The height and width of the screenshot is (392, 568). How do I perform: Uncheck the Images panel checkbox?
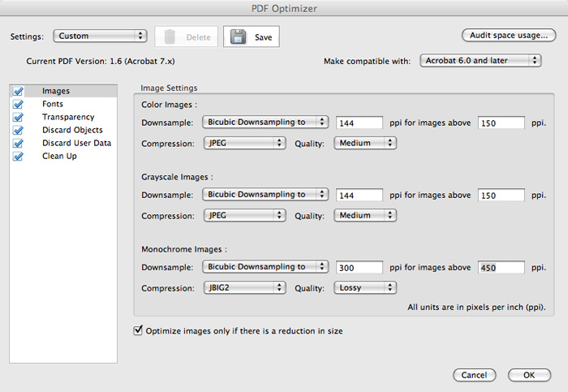click(18, 92)
